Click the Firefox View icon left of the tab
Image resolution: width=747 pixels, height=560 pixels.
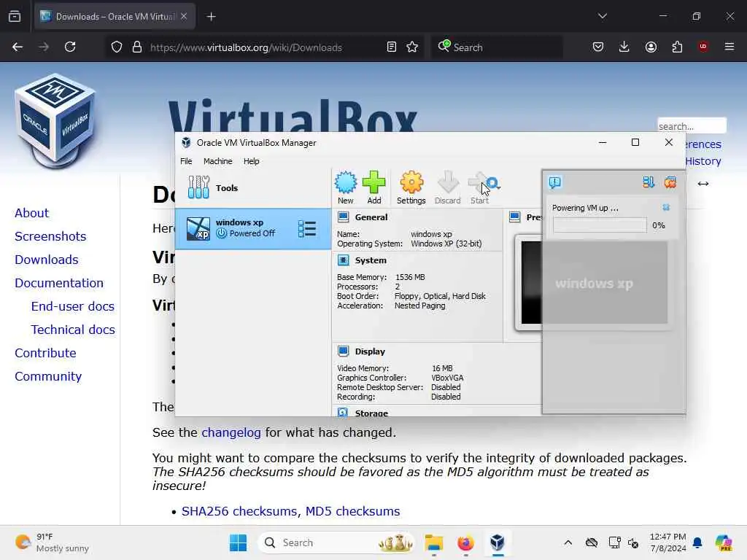tap(15, 17)
